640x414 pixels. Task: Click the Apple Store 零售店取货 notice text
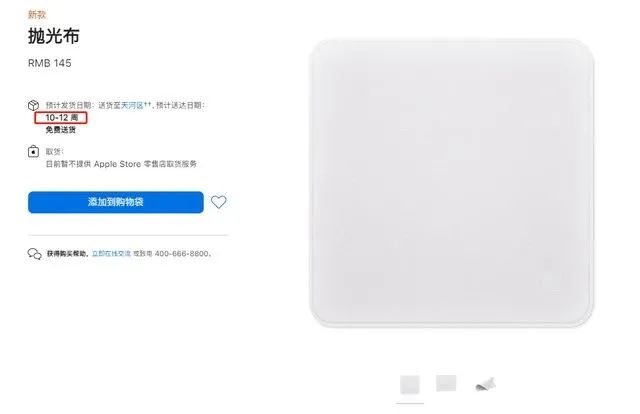(x=121, y=164)
